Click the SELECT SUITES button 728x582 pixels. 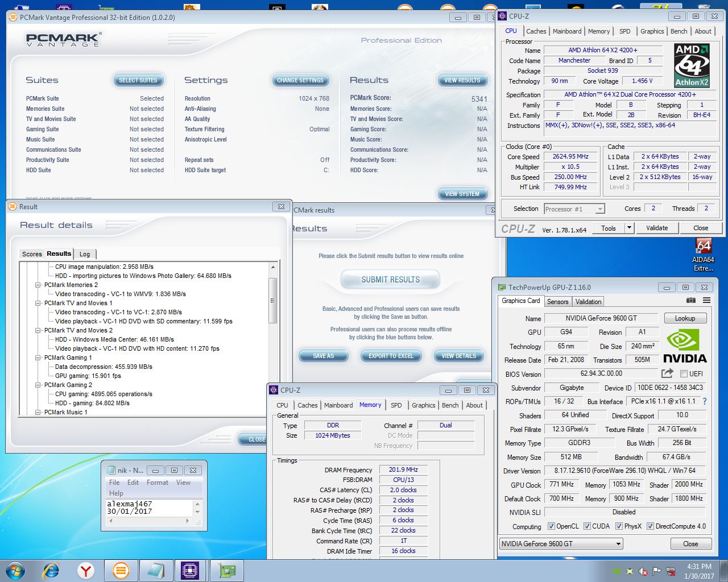[138, 80]
